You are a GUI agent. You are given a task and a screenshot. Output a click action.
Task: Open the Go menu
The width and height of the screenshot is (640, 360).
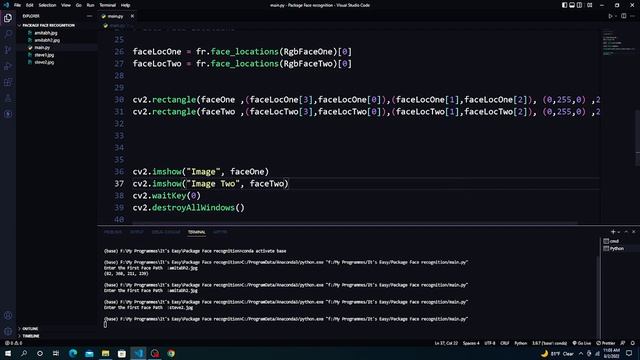[x=79, y=5]
